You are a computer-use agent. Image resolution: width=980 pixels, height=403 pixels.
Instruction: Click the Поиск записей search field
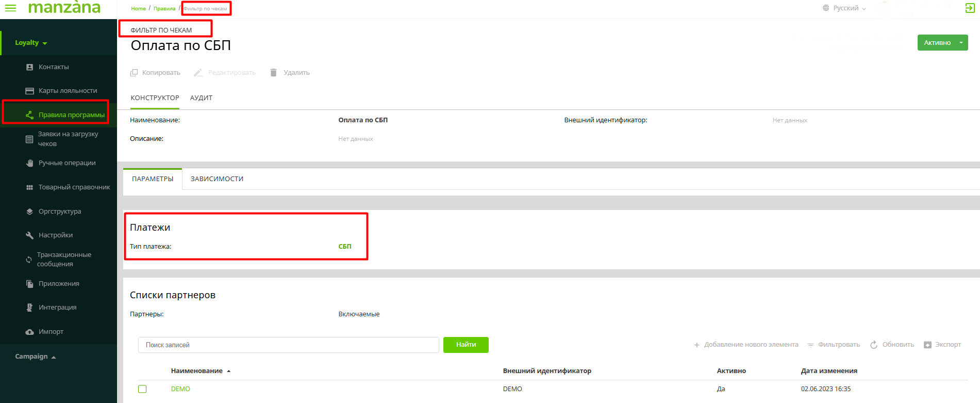coord(288,345)
